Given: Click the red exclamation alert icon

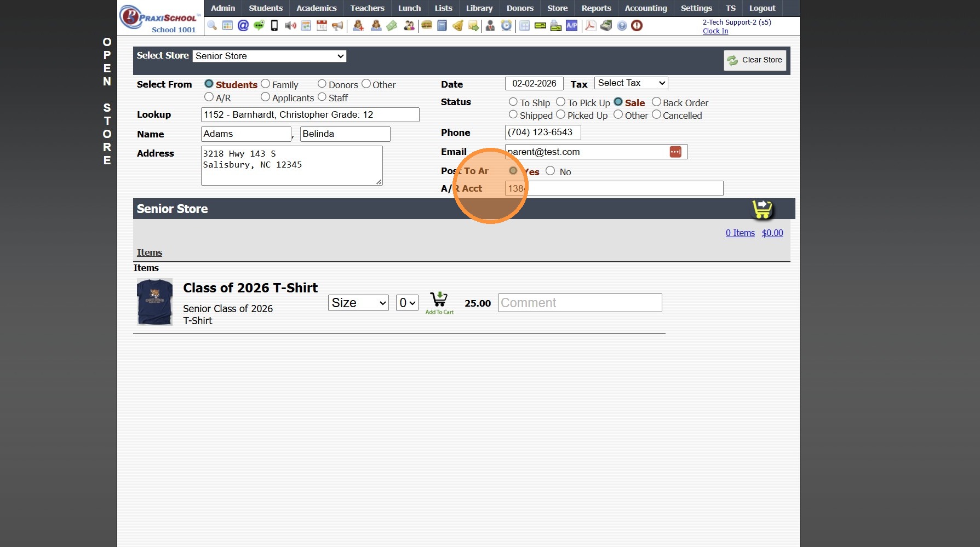Looking at the screenshot, I should [637, 26].
